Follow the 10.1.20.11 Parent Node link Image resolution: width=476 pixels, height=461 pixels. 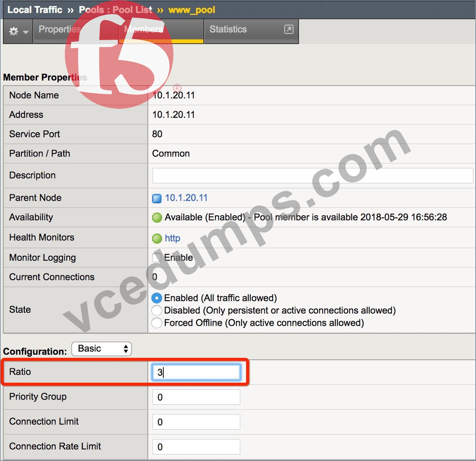point(186,198)
